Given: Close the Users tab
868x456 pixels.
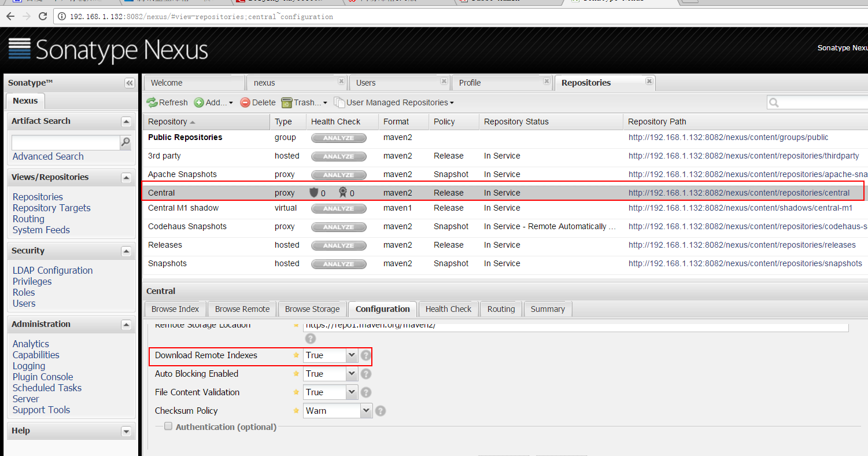Looking at the screenshot, I should click(x=444, y=81).
